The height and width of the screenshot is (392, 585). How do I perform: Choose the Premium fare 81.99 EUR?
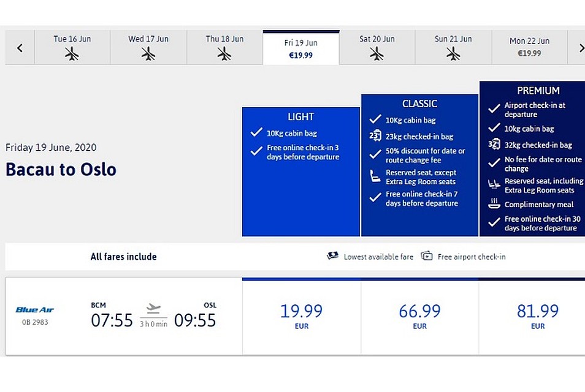click(x=538, y=317)
